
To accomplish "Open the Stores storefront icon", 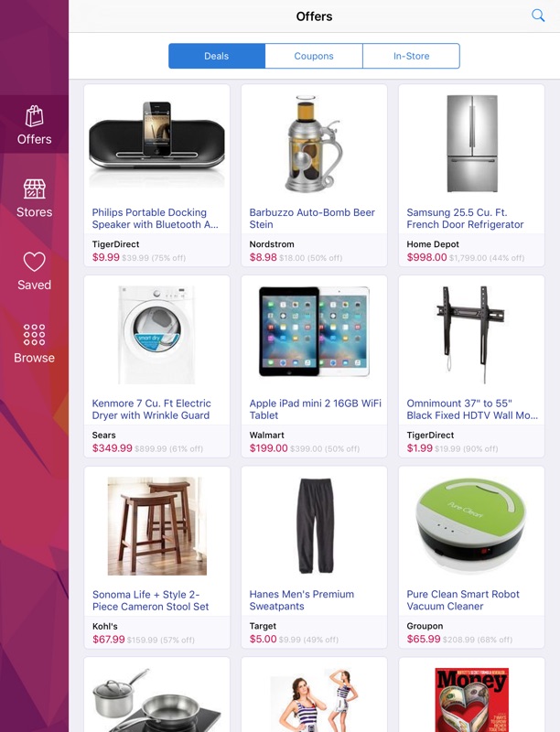I will pyautogui.click(x=34, y=189).
